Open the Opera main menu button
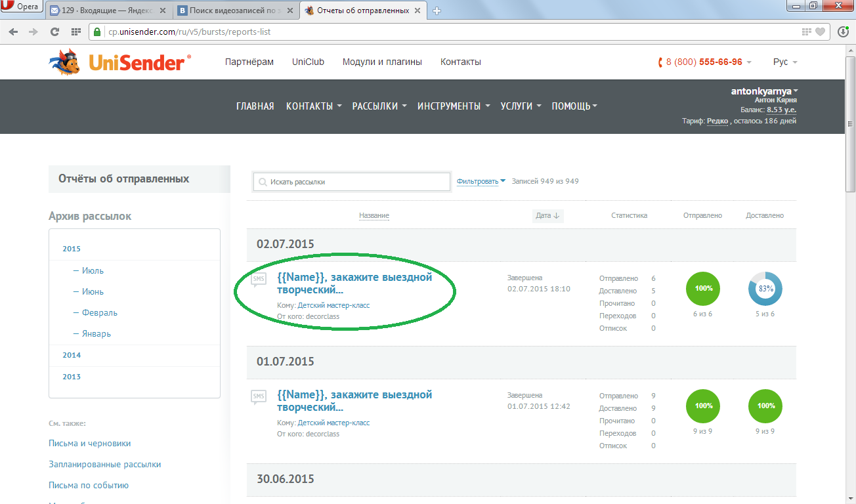The width and height of the screenshot is (856, 504). click(x=22, y=7)
